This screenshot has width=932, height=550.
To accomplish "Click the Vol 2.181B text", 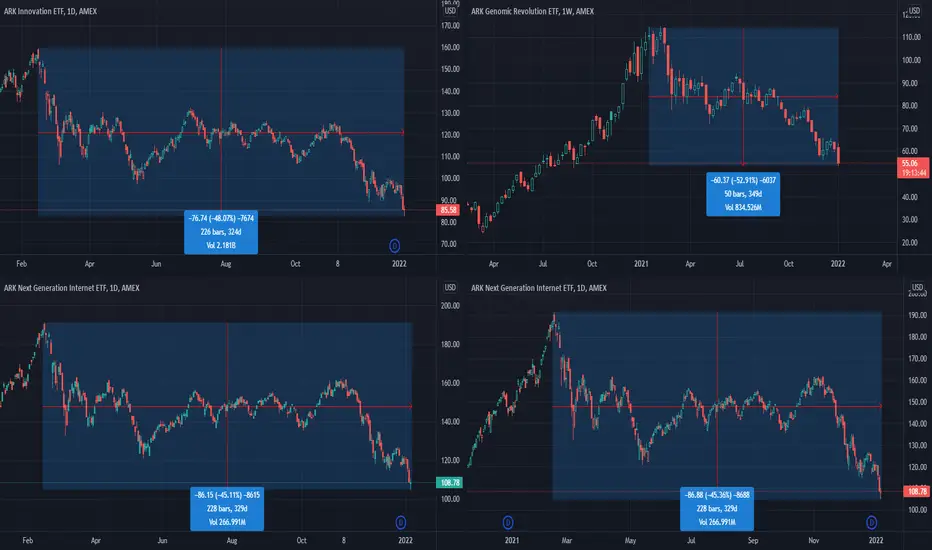I will [x=221, y=245].
